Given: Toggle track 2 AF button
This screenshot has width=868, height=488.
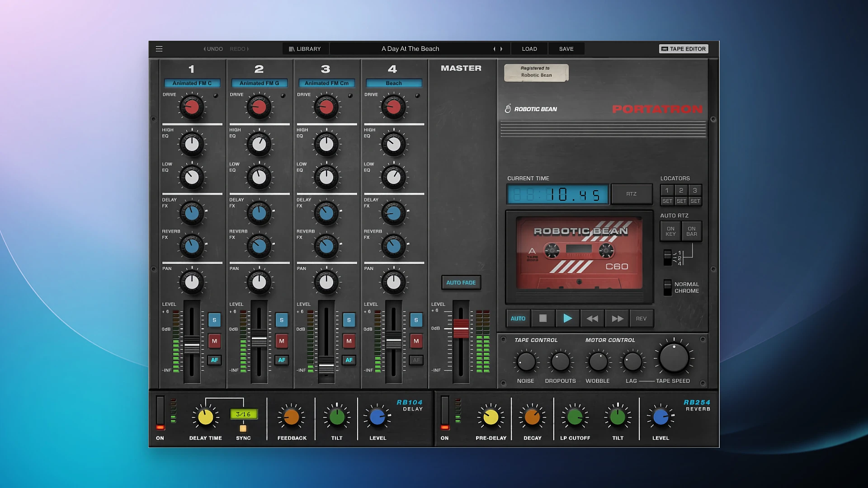Looking at the screenshot, I should (282, 360).
